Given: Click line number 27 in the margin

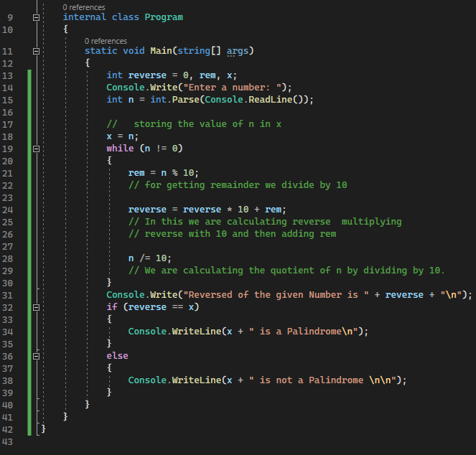Looking at the screenshot, I should (8, 247).
